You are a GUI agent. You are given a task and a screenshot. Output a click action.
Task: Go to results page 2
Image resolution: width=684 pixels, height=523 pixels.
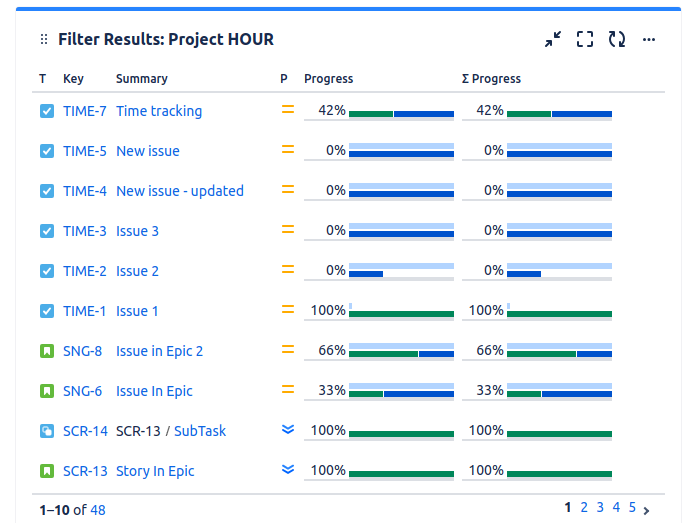(x=584, y=507)
